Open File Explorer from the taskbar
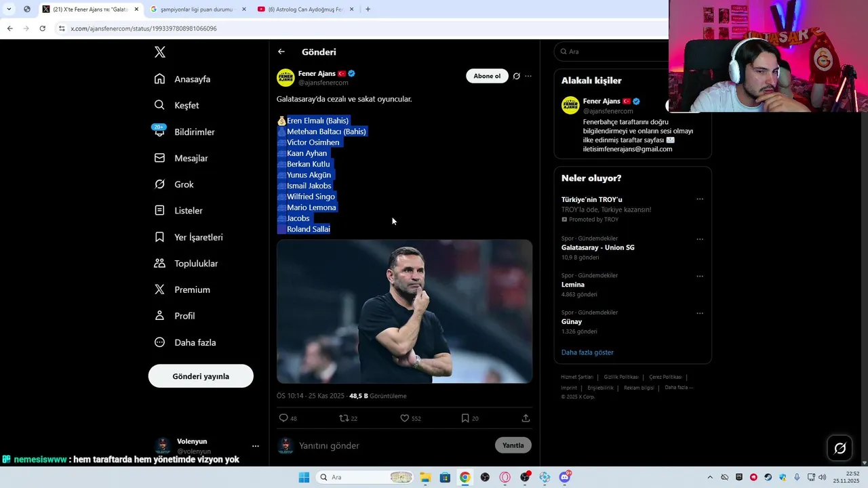 [425, 477]
